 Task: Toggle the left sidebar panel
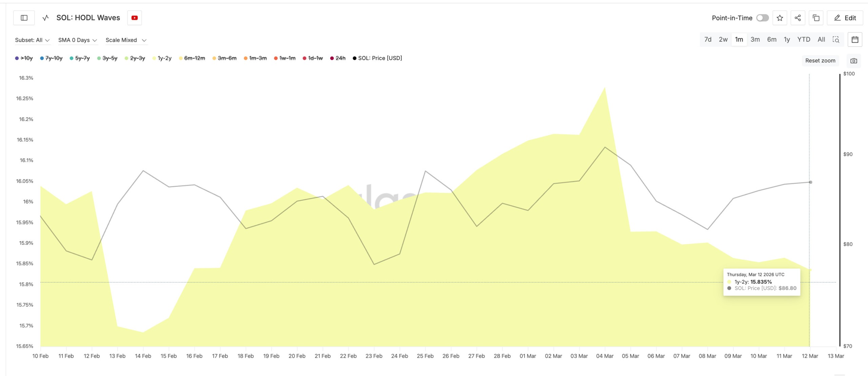pos(24,18)
